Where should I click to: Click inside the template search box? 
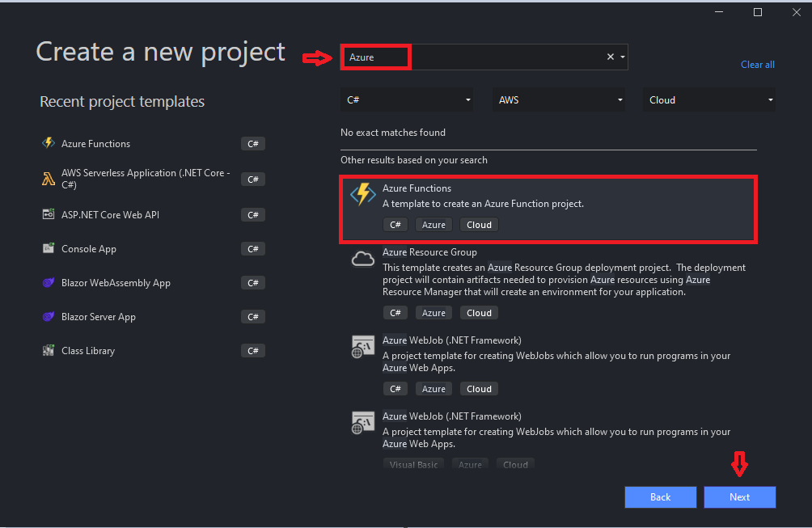point(501,57)
